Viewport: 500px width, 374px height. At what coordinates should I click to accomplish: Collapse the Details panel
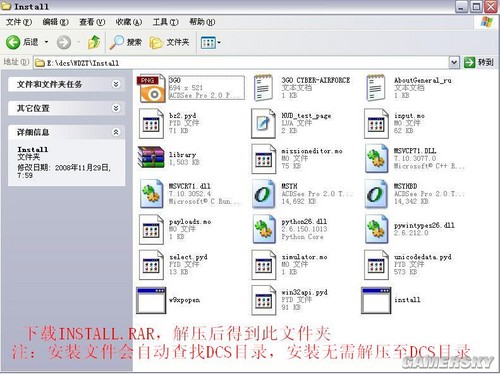[116, 132]
